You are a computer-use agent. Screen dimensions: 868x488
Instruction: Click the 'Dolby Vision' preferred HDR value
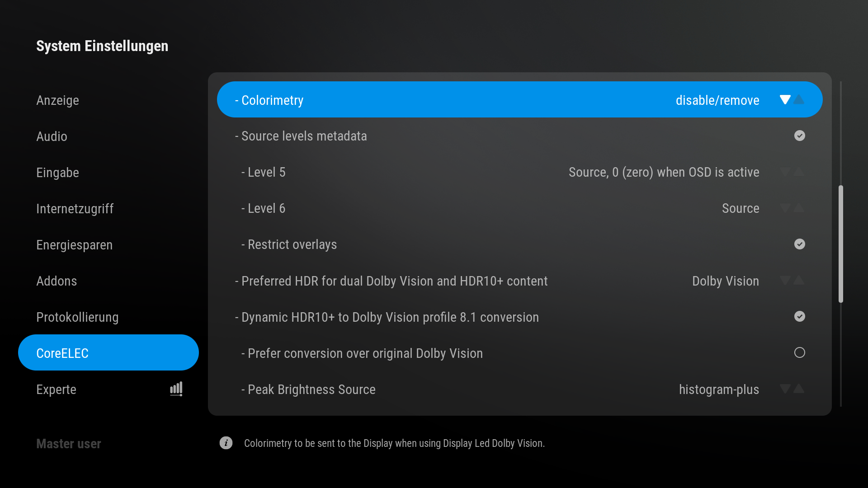coord(726,281)
